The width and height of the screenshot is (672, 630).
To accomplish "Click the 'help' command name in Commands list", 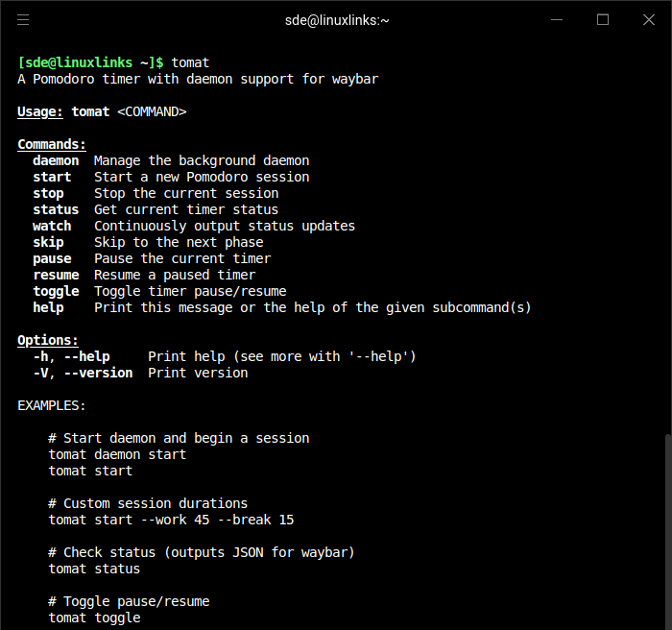I will [x=48, y=307].
